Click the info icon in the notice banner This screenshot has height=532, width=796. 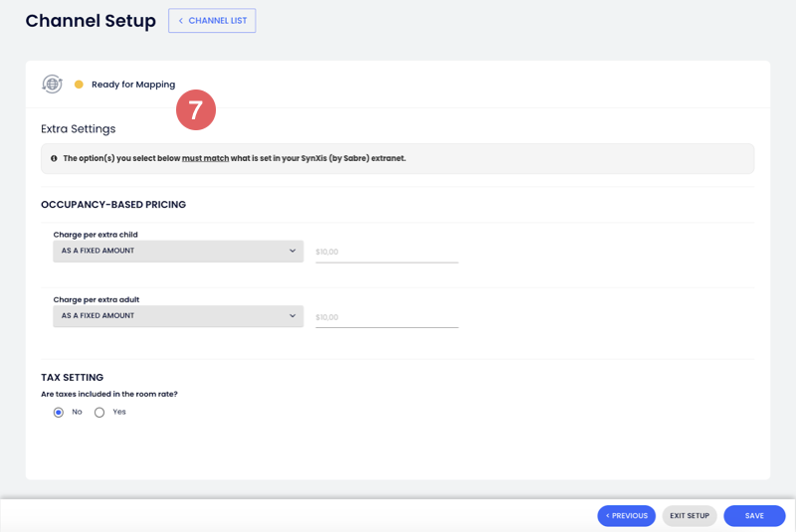[54, 158]
